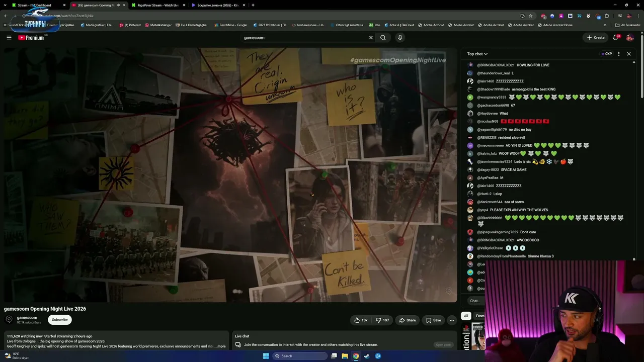Open the Artur A FileCloud bookmark

tap(400, 25)
